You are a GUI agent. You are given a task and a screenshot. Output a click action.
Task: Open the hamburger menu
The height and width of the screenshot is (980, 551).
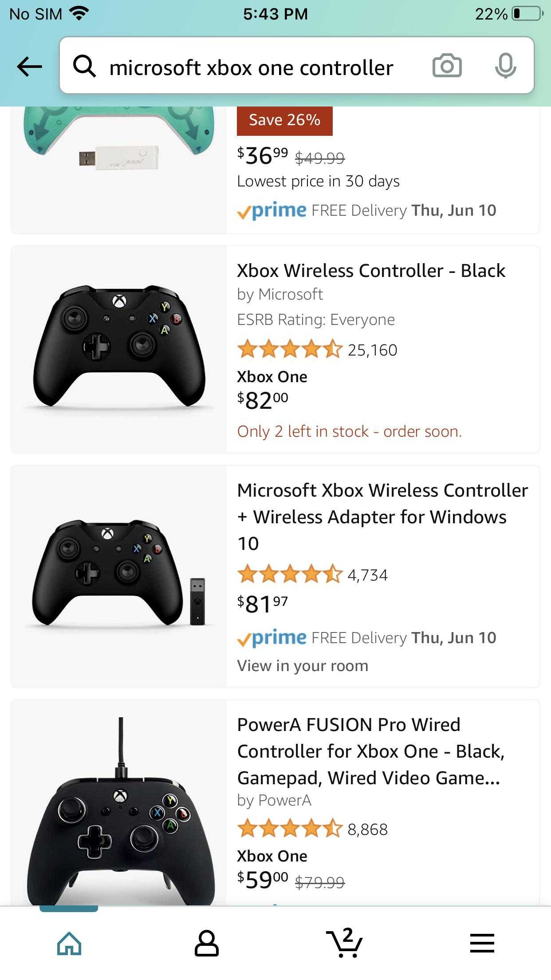point(482,943)
